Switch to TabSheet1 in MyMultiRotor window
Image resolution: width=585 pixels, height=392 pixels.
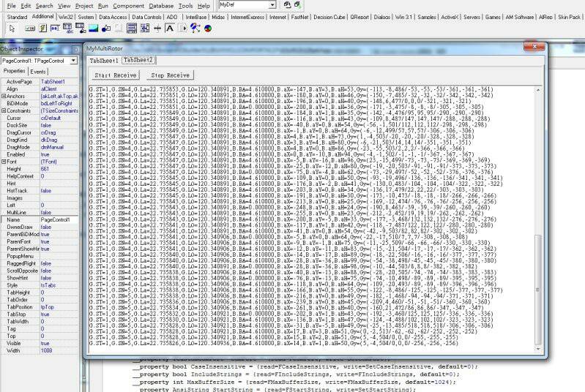(104, 61)
